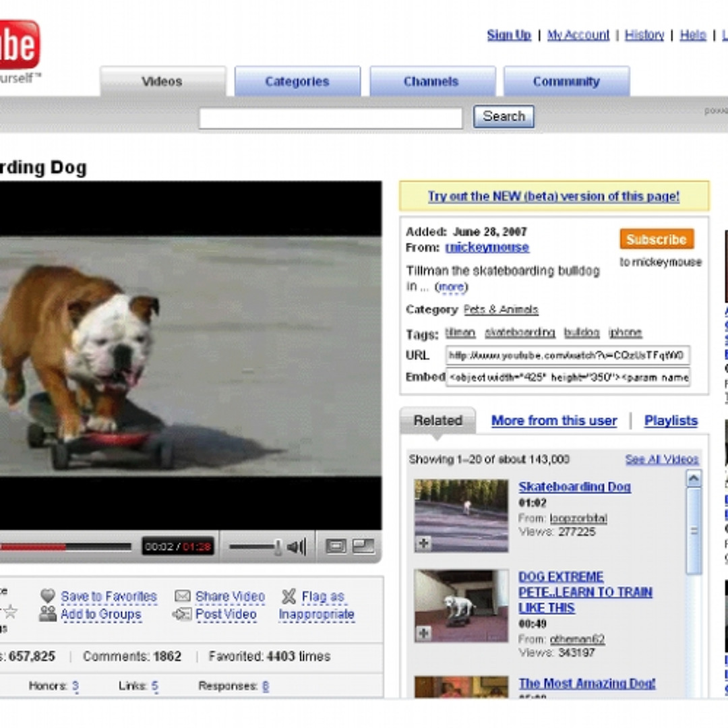Click inside the search text field
The height and width of the screenshot is (728, 728).
[330, 118]
